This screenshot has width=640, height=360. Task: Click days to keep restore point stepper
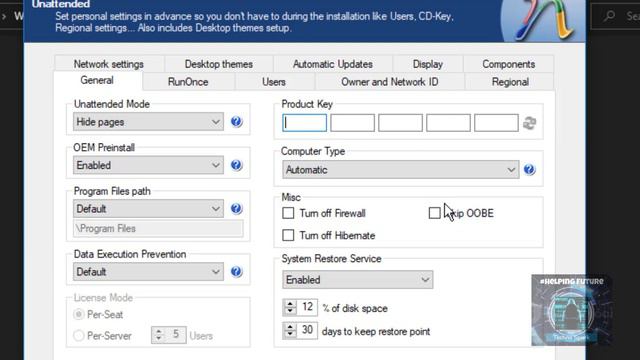click(x=290, y=330)
